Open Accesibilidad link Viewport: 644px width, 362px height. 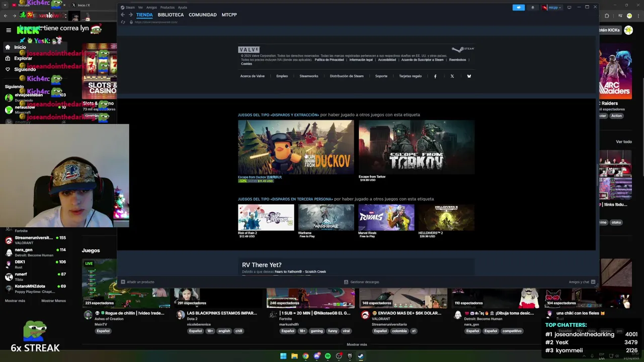pyautogui.click(x=387, y=60)
